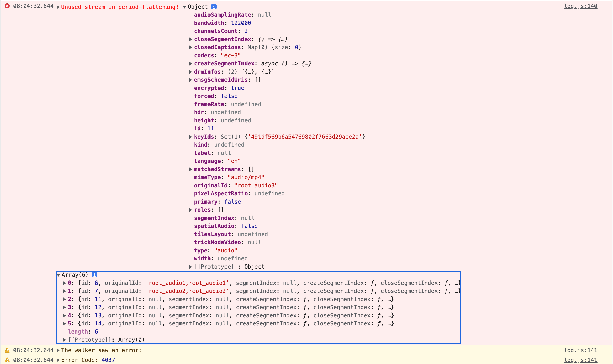Click the 'root_audio1,root_audio1' string
Image resolution: width=613 pixels, height=364 pixels.
pos(187,283)
